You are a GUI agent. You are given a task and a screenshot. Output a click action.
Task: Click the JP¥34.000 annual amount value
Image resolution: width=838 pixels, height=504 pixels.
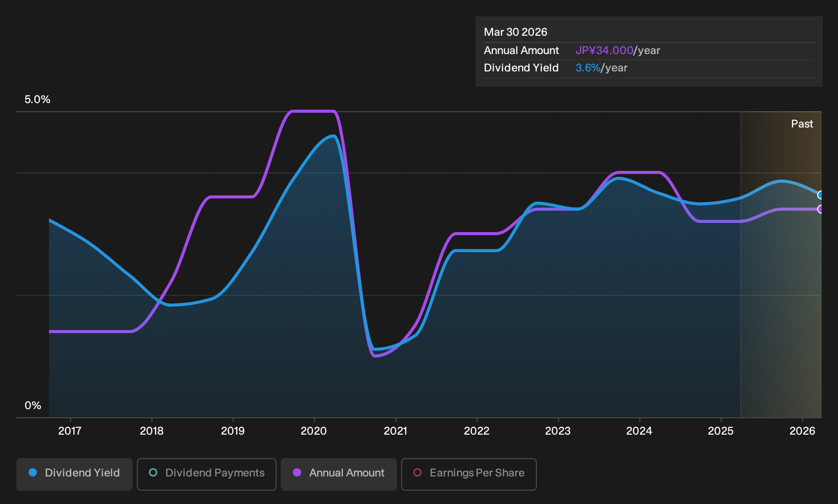click(604, 51)
